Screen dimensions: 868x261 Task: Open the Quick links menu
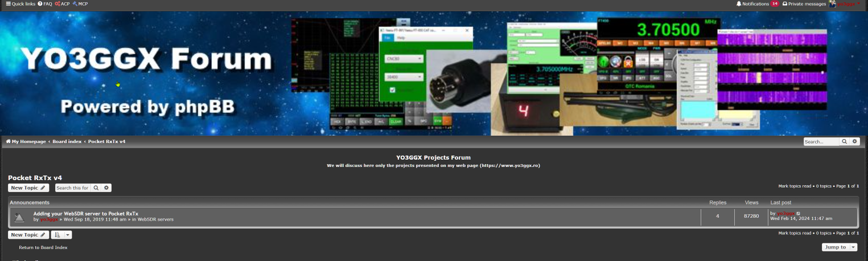20,4
